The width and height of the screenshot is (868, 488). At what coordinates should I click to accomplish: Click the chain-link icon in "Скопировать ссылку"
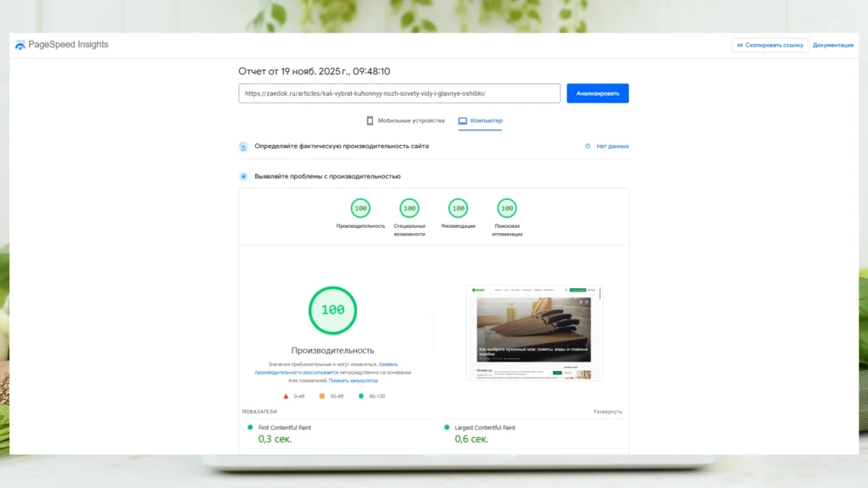pos(742,45)
